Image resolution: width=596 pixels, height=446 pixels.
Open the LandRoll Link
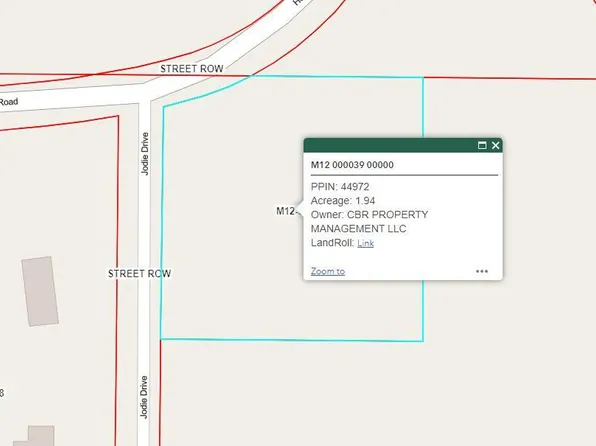366,243
